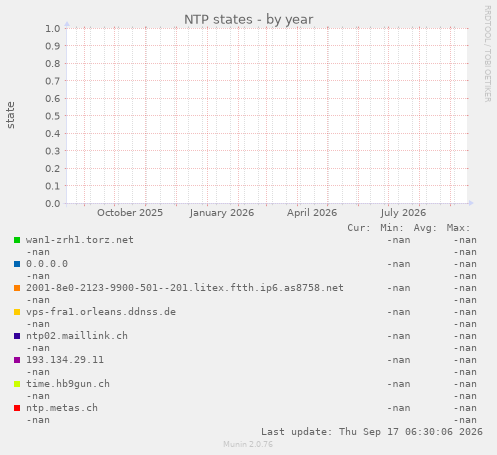Click the Last update timestamp text
This screenshot has width=497, height=455.
[x=372, y=432]
